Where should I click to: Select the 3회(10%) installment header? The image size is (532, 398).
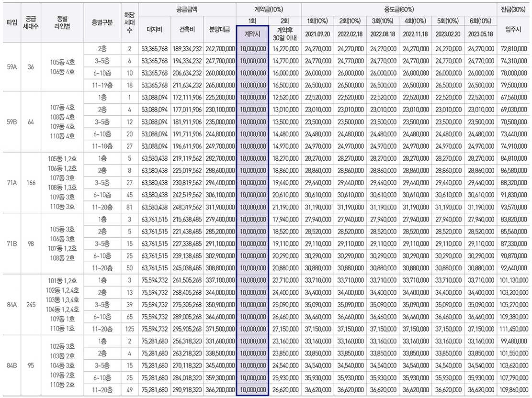tap(383, 21)
